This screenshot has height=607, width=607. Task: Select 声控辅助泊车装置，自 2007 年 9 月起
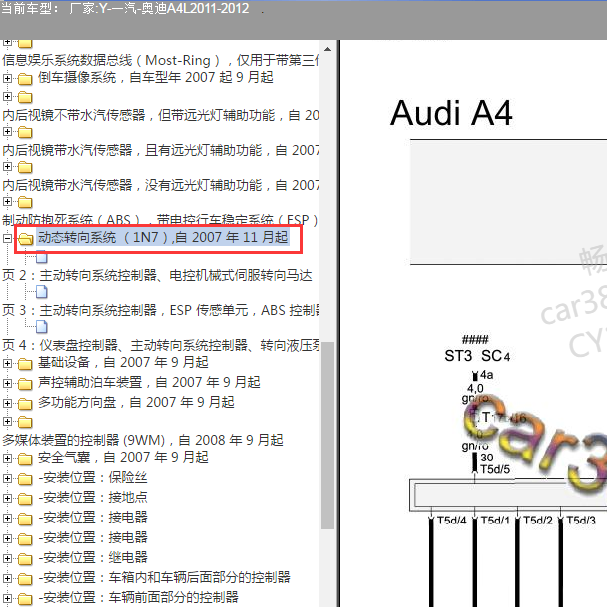click(x=149, y=382)
